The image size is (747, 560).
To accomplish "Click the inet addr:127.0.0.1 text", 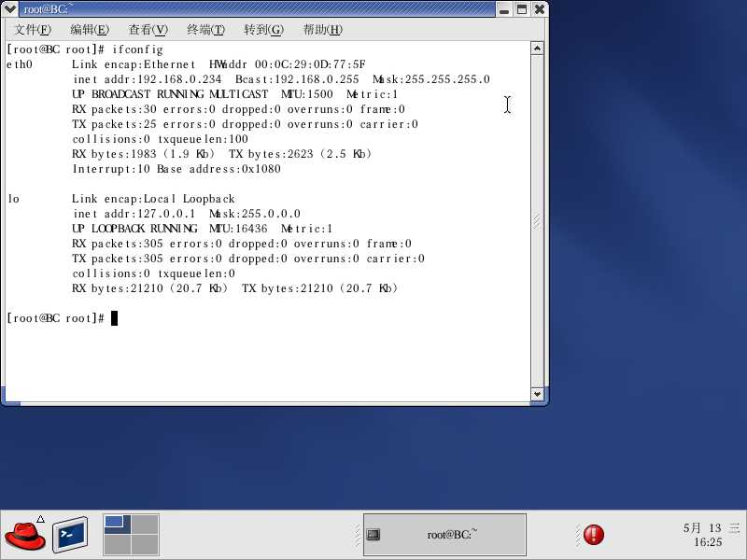I will pyautogui.click(x=134, y=214).
